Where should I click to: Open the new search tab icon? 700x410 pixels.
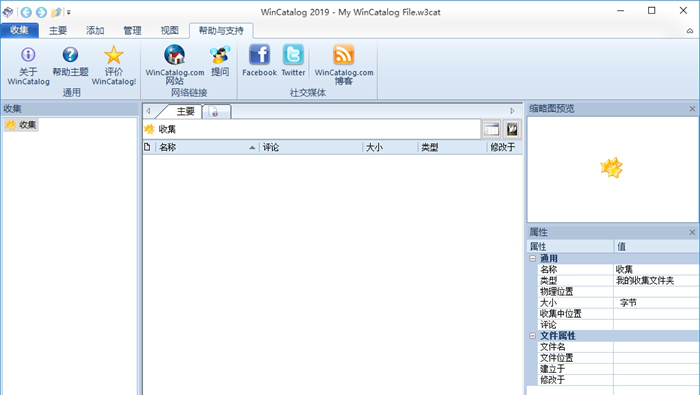coord(214,112)
